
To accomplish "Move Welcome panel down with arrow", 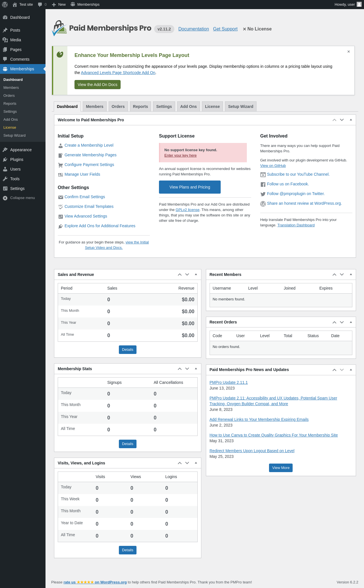I will [342, 120].
